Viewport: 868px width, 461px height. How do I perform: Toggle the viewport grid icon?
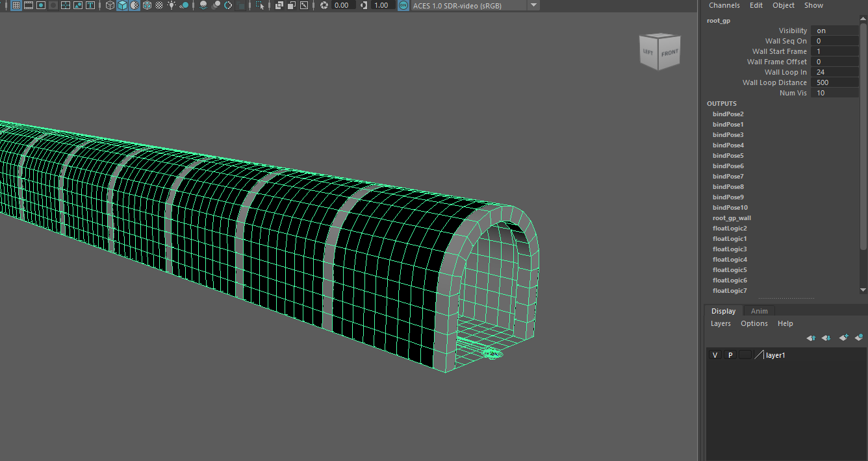(x=16, y=5)
